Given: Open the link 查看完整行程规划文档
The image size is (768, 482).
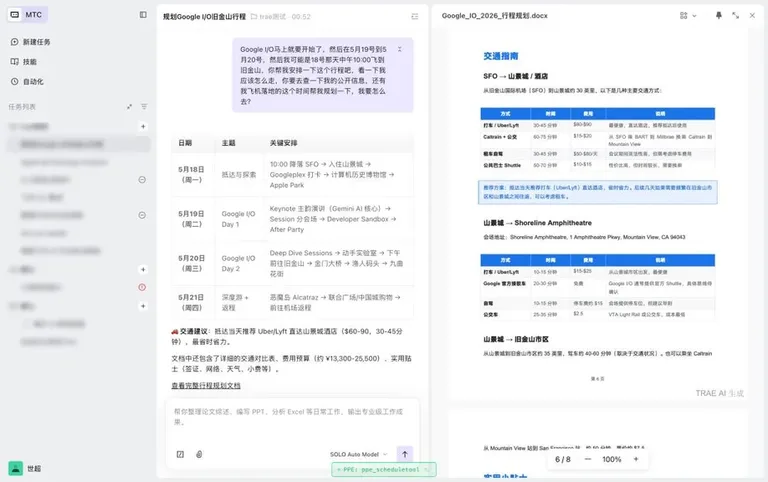Looking at the screenshot, I should [x=206, y=386].
